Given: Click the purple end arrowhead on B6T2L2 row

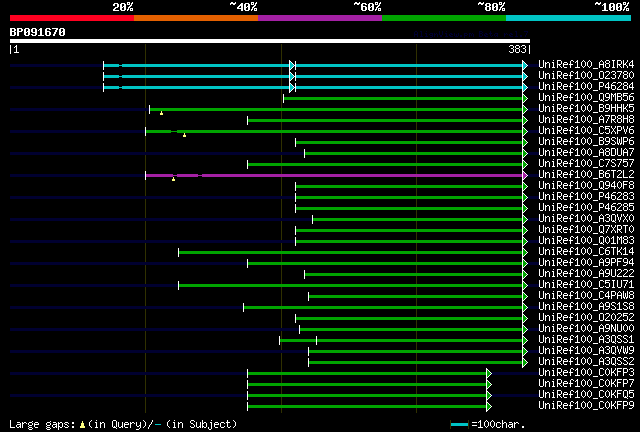Looking at the screenshot, I should coord(525,176).
